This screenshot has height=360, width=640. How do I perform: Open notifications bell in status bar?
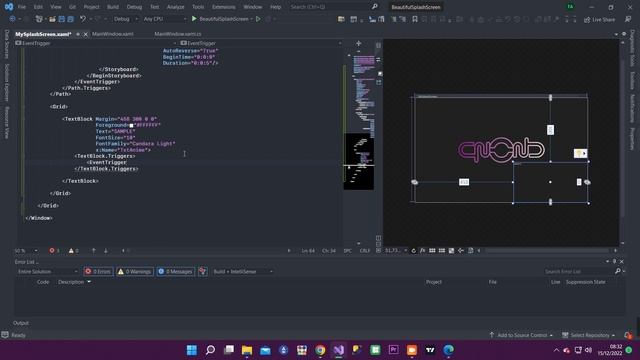pyautogui.click(x=628, y=335)
